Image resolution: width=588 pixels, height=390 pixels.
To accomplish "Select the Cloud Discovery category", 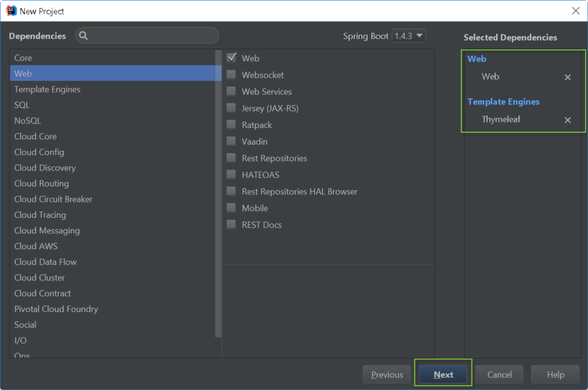I will point(113,168).
